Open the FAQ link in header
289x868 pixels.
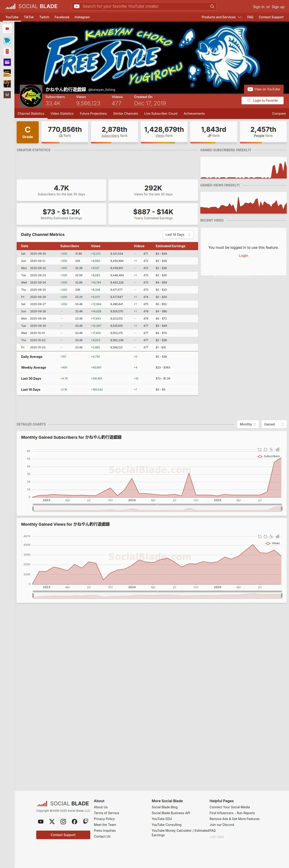tap(250, 17)
